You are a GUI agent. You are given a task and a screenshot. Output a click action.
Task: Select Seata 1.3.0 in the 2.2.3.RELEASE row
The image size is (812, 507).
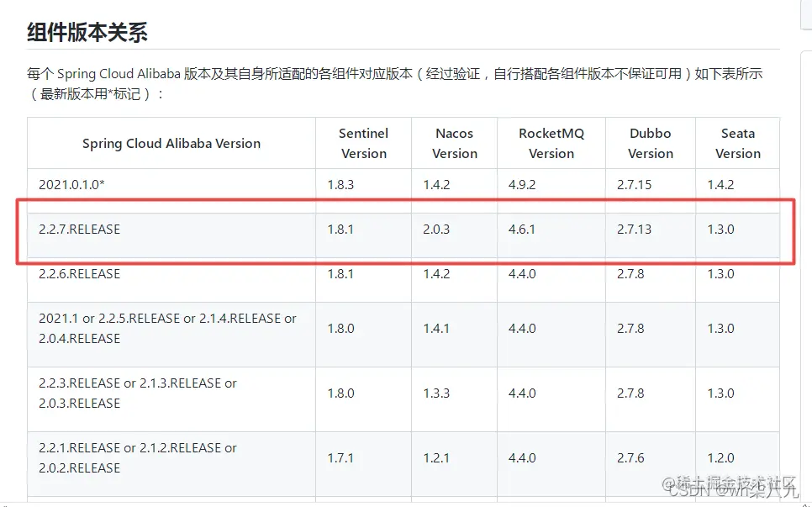point(721,393)
